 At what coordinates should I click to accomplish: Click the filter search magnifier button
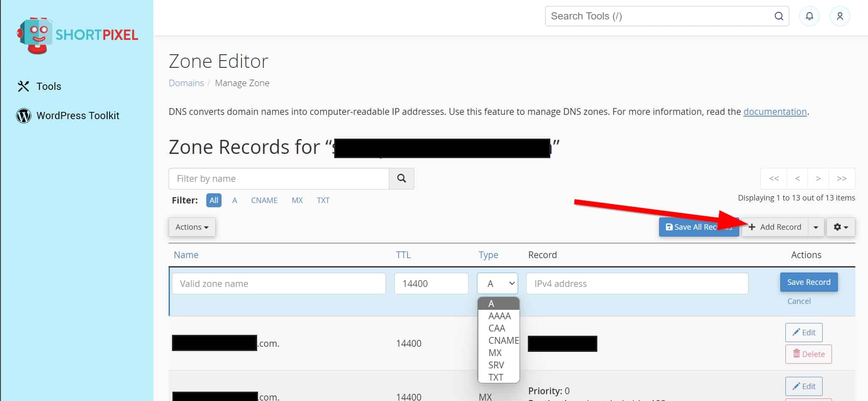(x=401, y=178)
